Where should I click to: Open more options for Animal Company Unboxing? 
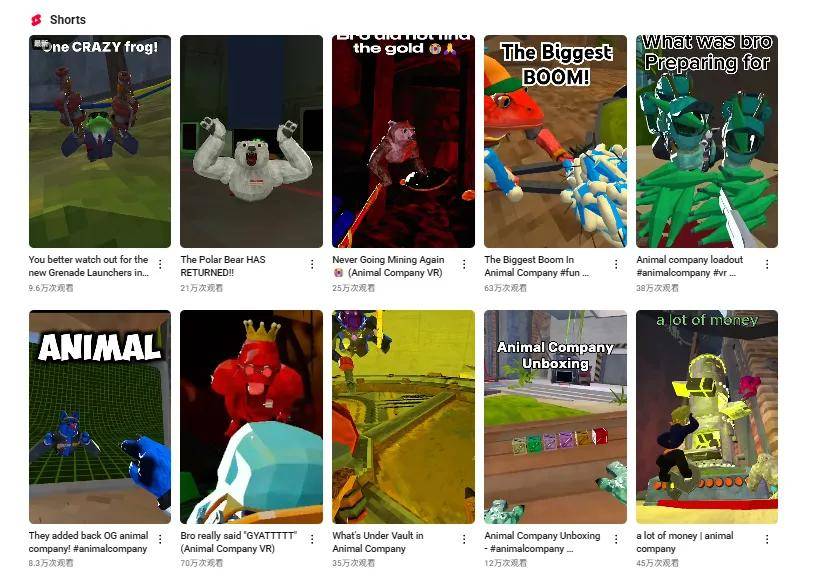tap(616, 539)
